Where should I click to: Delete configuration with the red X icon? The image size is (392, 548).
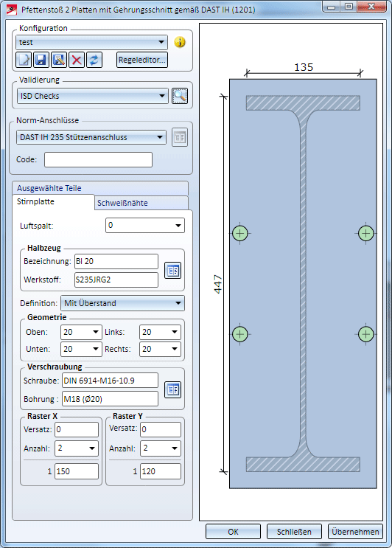coord(77,60)
